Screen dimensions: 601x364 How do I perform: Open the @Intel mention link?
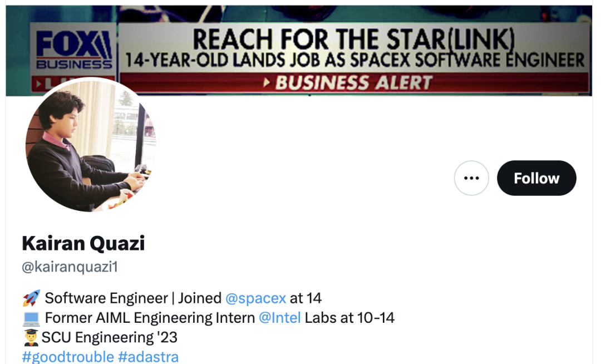point(280,318)
